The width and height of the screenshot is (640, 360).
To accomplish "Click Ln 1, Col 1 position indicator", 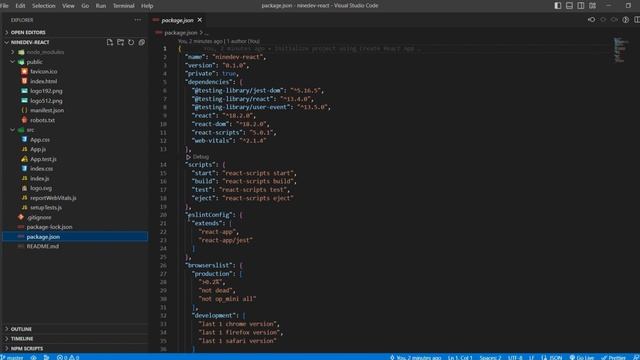I will coord(460,357).
